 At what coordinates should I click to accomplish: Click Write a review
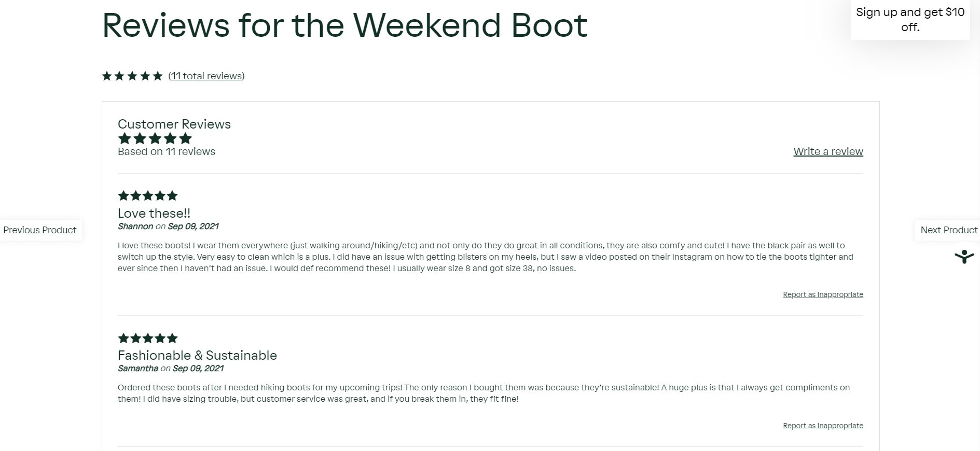pyautogui.click(x=828, y=151)
